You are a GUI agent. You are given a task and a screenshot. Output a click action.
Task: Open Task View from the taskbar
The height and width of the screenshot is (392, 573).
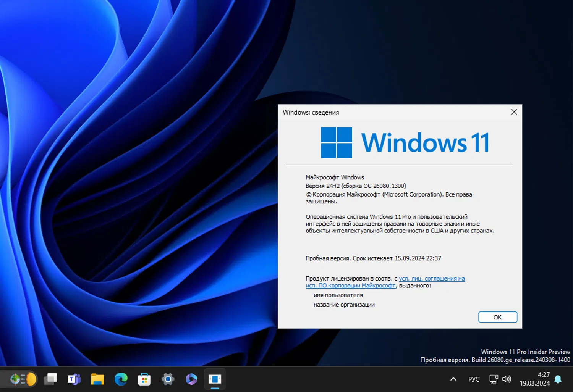tap(50, 379)
